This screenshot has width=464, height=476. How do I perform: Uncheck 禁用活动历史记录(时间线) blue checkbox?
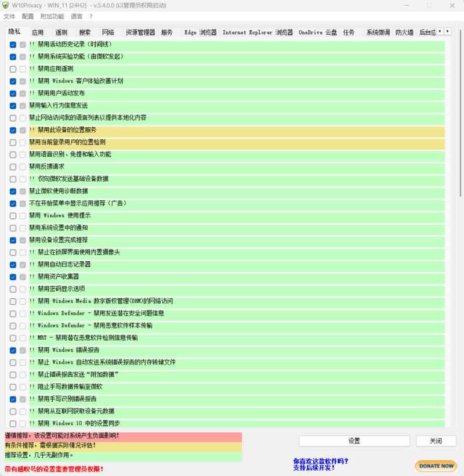coord(13,45)
